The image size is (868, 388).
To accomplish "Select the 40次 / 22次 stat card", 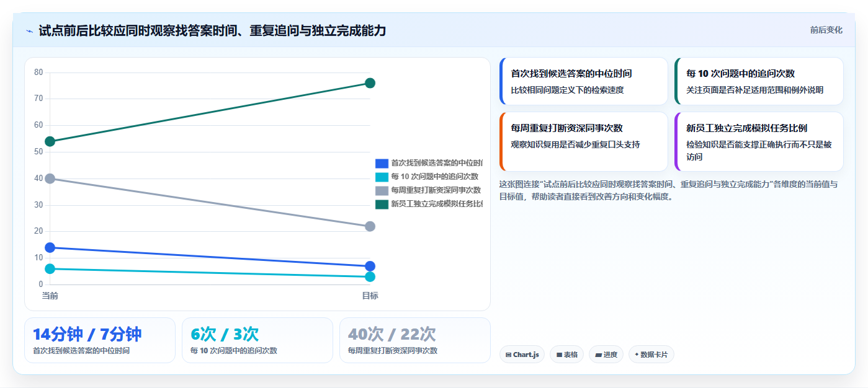I will coord(415,340).
